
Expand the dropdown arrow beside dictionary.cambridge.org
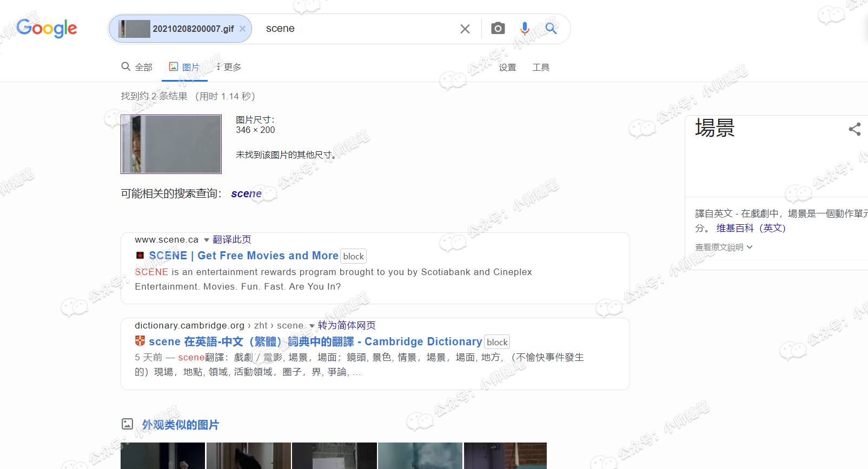312,326
